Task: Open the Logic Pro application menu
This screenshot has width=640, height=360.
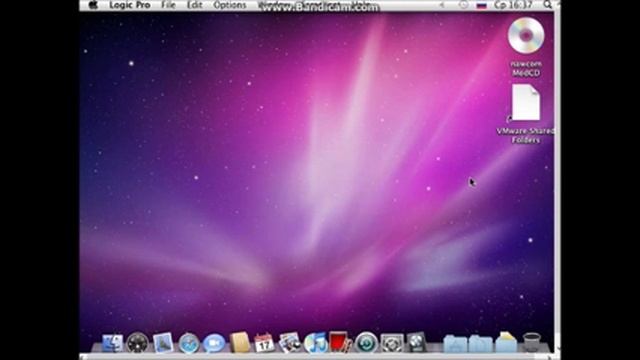Action: (130, 5)
